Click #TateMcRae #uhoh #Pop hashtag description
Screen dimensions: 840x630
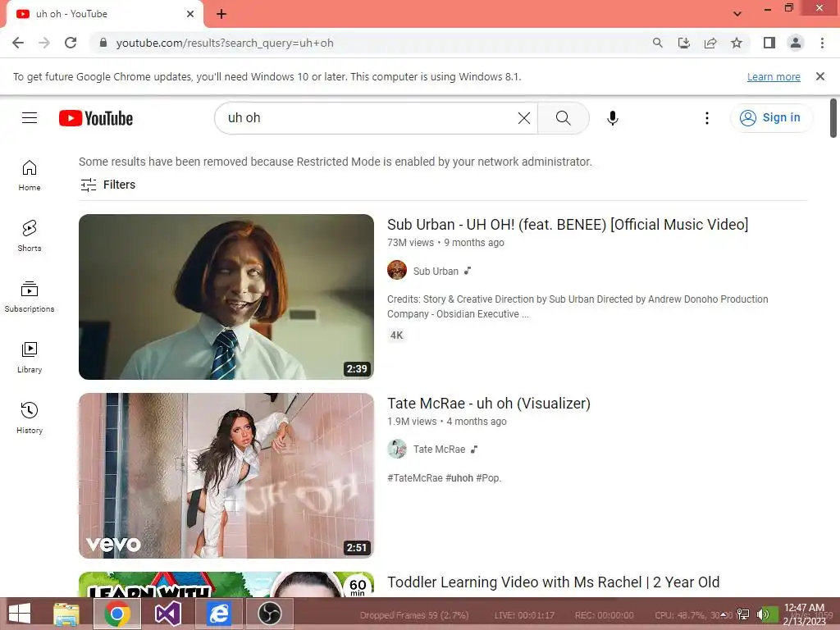[444, 478]
